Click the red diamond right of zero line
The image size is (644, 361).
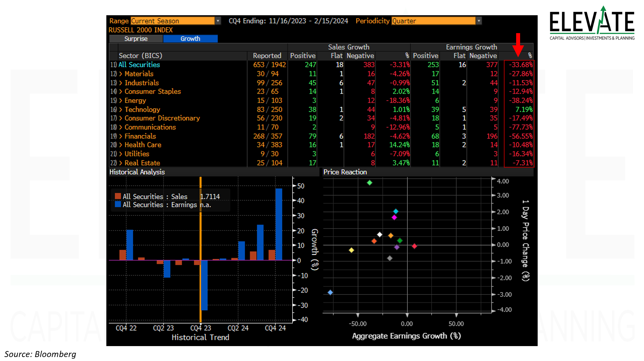414,246
